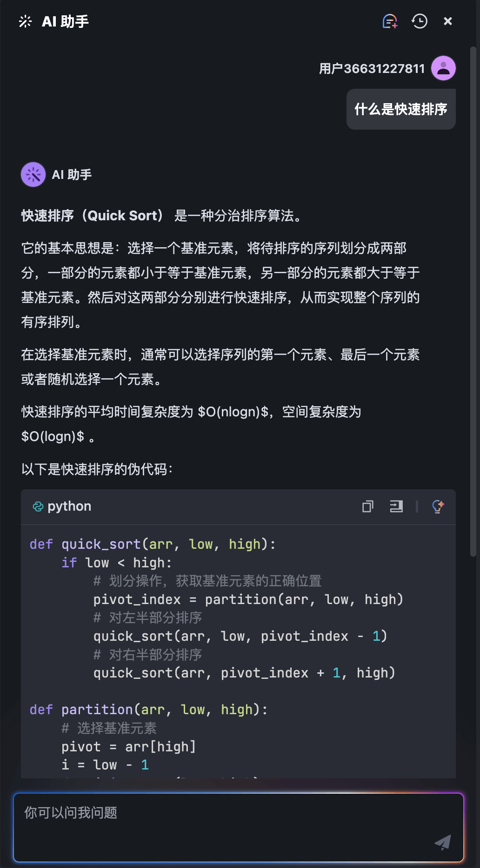Click the lightbulb AI explain icon
The height and width of the screenshot is (868, 480).
click(438, 506)
